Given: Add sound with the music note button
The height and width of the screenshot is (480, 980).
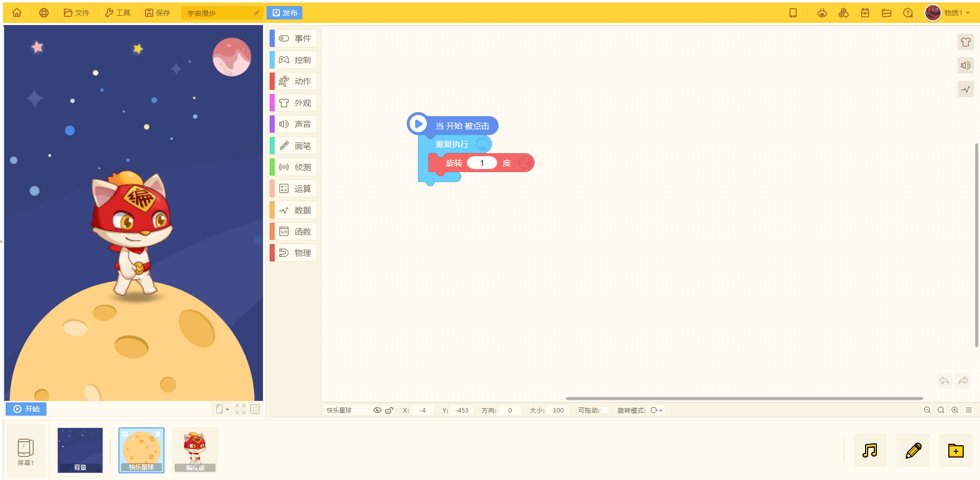Looking at the screenshot, I should click(870, 450).
